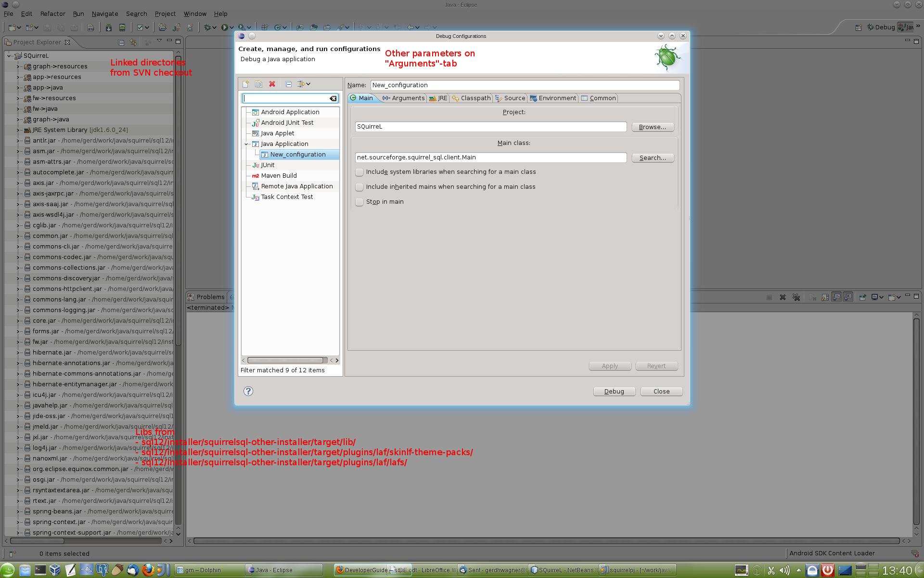The image size is (924, 578).
Task: Enable 'Include system libraries when searching for a main class'
Action: coord(359,172)
